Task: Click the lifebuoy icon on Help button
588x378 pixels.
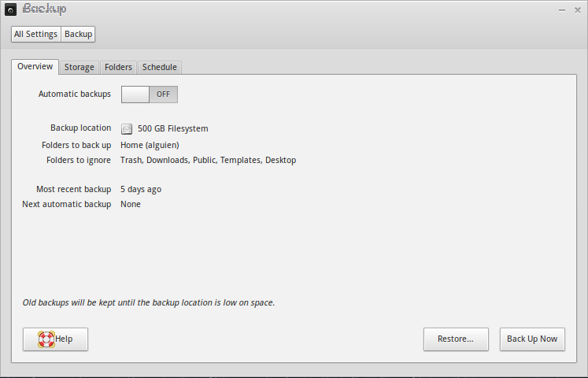Action: coord(46,339)
